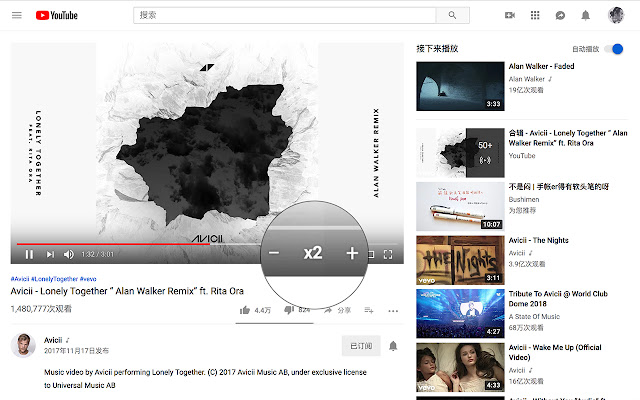Enter fullscreen mode
Screen dimensions: 640x400
(388, 255)
